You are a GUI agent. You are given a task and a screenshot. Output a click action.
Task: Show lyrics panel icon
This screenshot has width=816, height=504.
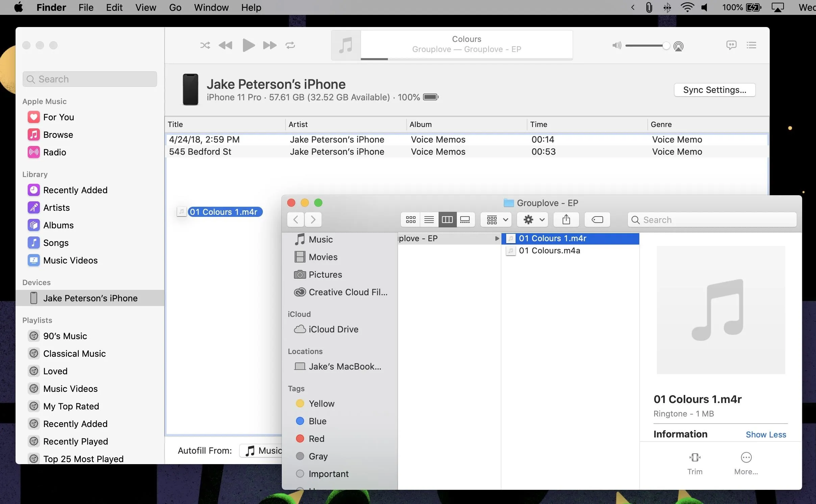pos(731,45)
